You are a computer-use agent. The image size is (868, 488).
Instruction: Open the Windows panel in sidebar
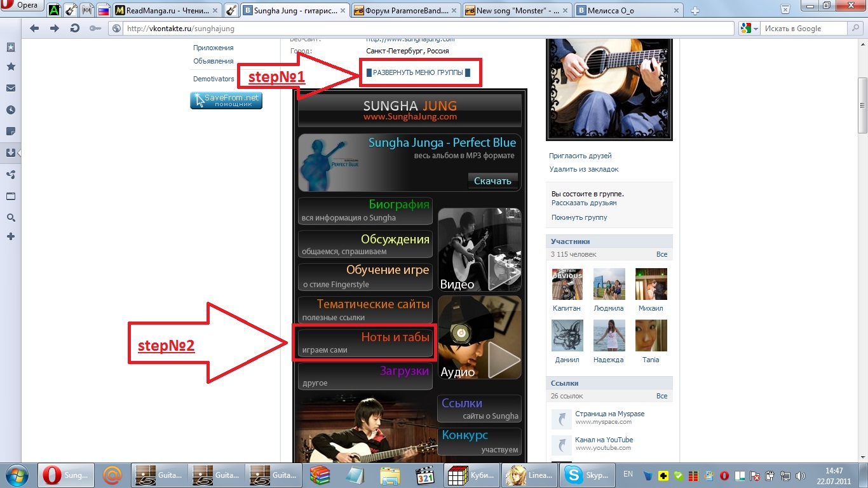[11, 196]
